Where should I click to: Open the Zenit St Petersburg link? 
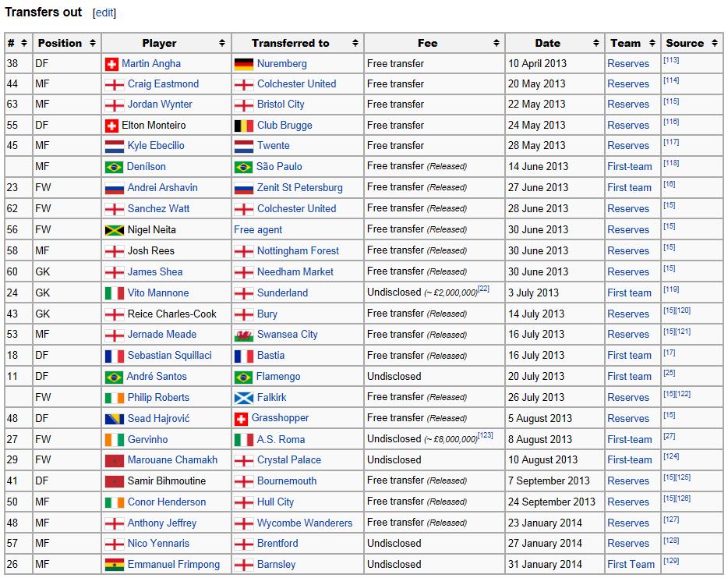[x=299, y=188]
